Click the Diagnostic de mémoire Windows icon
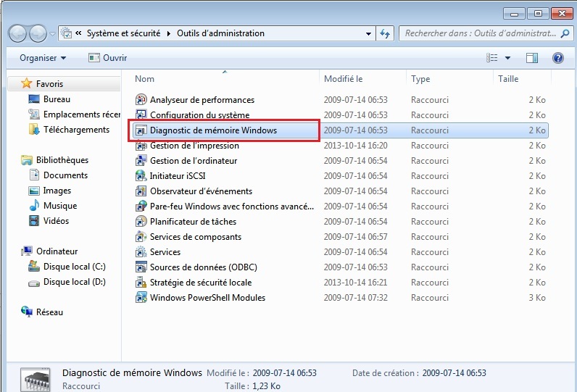The image size is (577, 392). (x=141, y=130)
